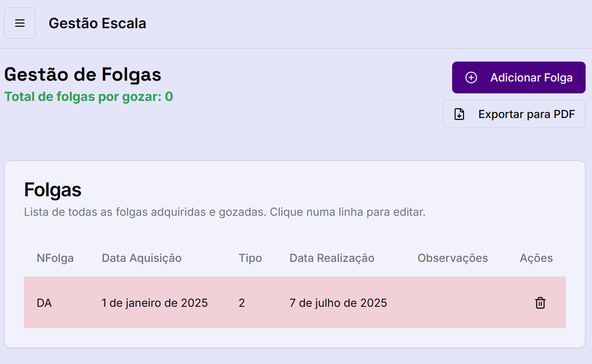
Task: Click the Folgas card title
Action: click(53, 190)
